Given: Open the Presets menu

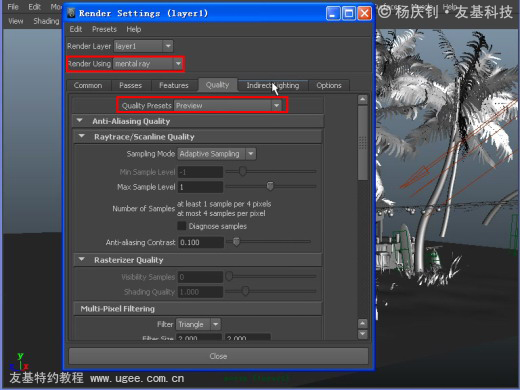Looking at the screenshot, I should tap(104, 29).
